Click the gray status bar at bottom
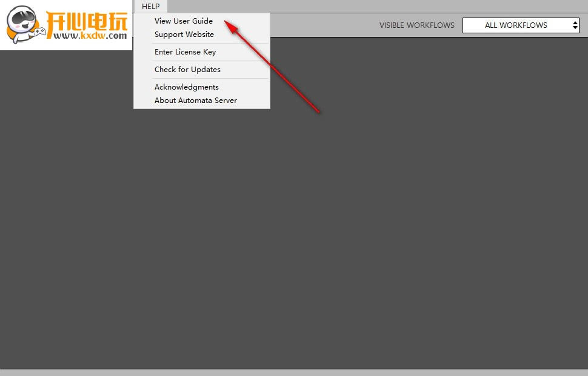The image size is (588, 376). [x=294, y=372]
